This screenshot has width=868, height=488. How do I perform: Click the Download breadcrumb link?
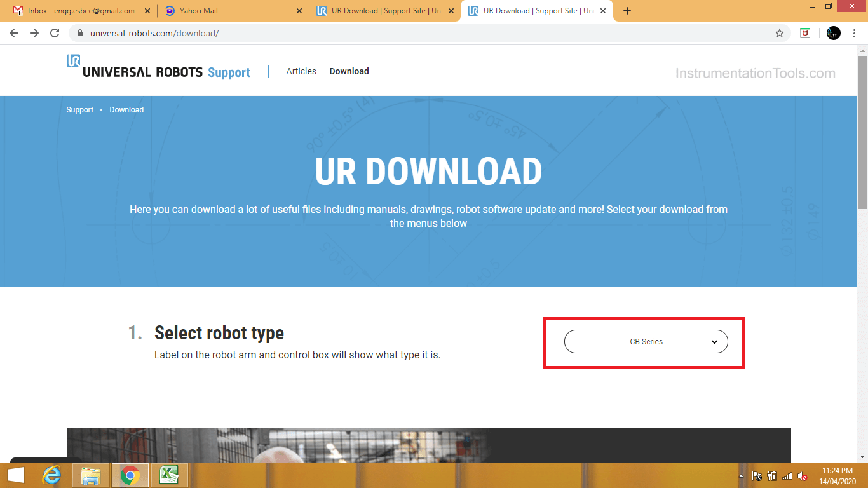click(126, 110)
